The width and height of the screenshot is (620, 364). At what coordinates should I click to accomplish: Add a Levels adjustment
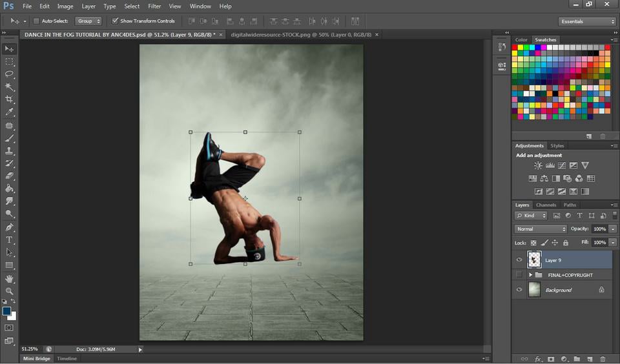550,166
